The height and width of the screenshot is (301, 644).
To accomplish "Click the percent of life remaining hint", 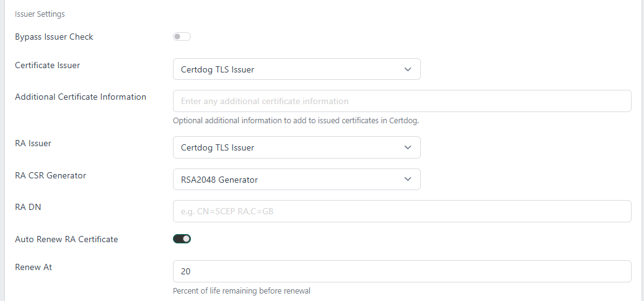I will click(241, 290).
